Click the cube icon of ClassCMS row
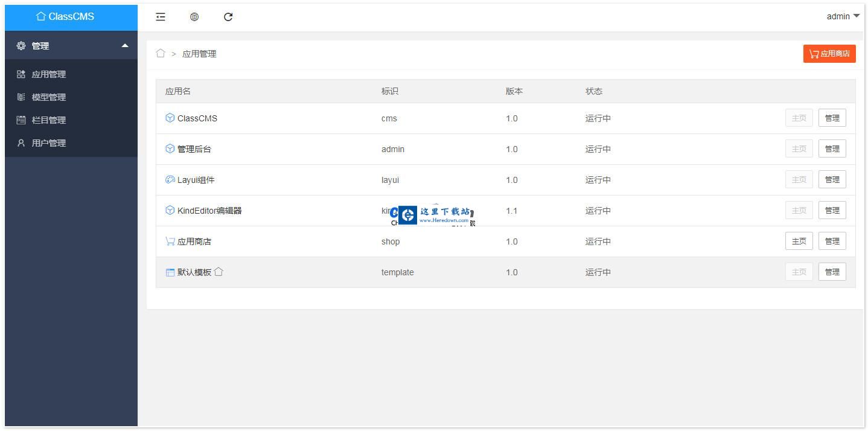Image resolution: width=868 pixels, height=431 pixels. click(x=170, y=118)
